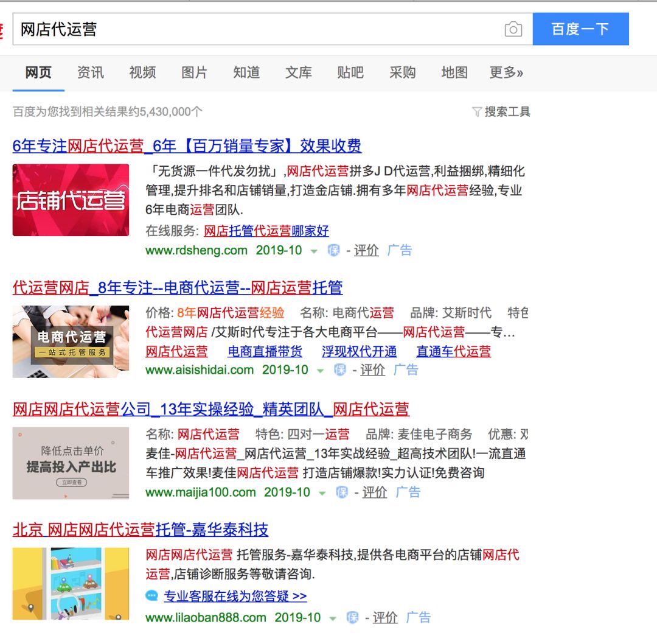Click the yellow illustrated thumbnail of 嘉华泰科技 result

tap(71, 584)
